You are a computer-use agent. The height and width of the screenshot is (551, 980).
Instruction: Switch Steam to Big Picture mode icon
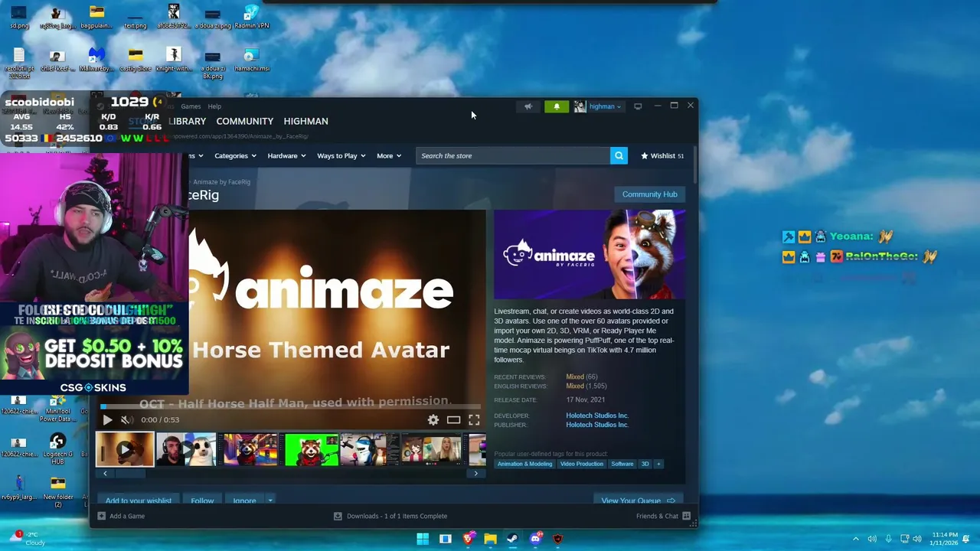click(638, 106)
